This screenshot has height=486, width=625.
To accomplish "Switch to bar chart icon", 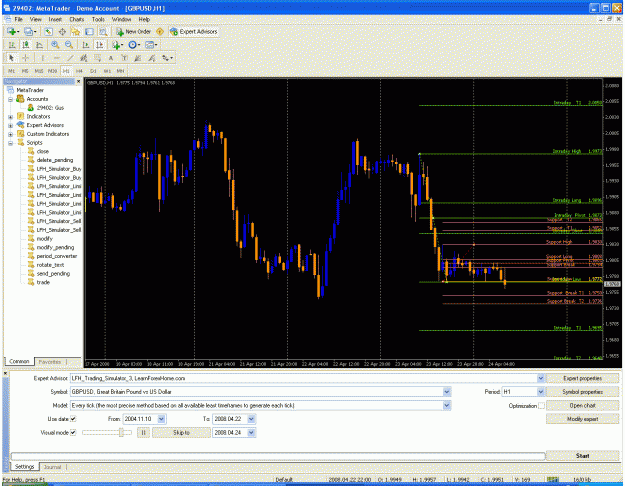I will (12, 45).
